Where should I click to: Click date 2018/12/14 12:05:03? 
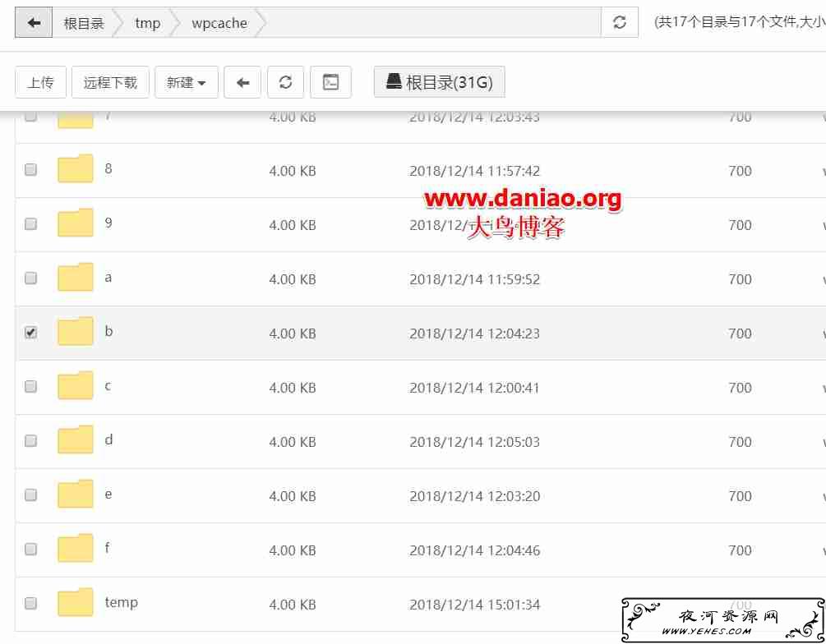tap(474, 442)
